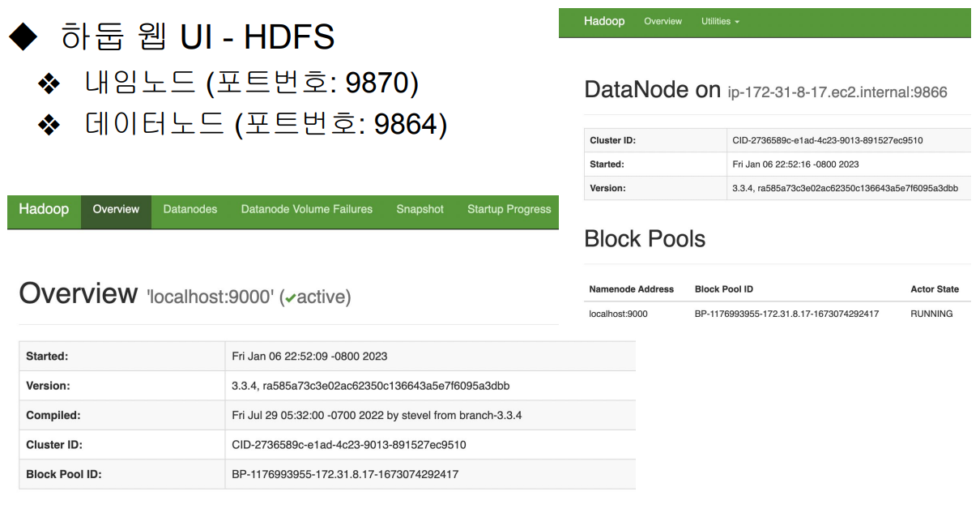Select the value 'Fri Jan 06 22:52:09 -0800 2023'
Image resolution: width=980 pixels, height=513 pixels.
(x=309, y=356)
